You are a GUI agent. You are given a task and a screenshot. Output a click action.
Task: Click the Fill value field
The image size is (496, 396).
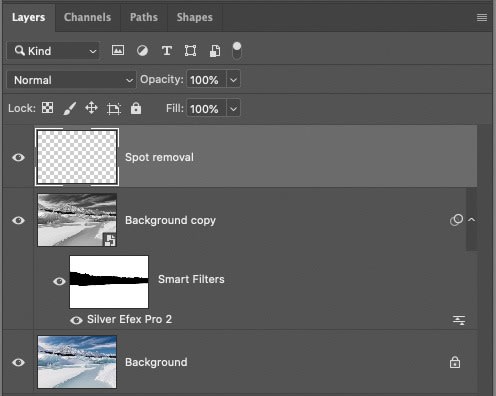[x=206, y=109]
